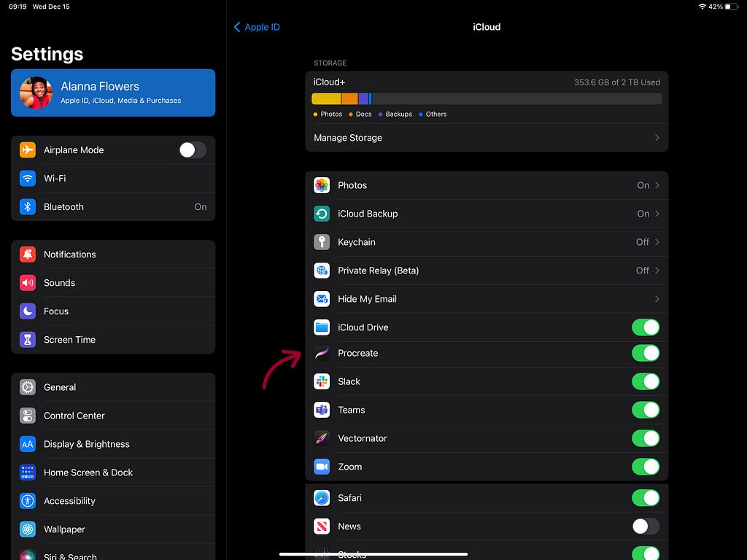Tap the Safari compass icon

pos(322,498)
